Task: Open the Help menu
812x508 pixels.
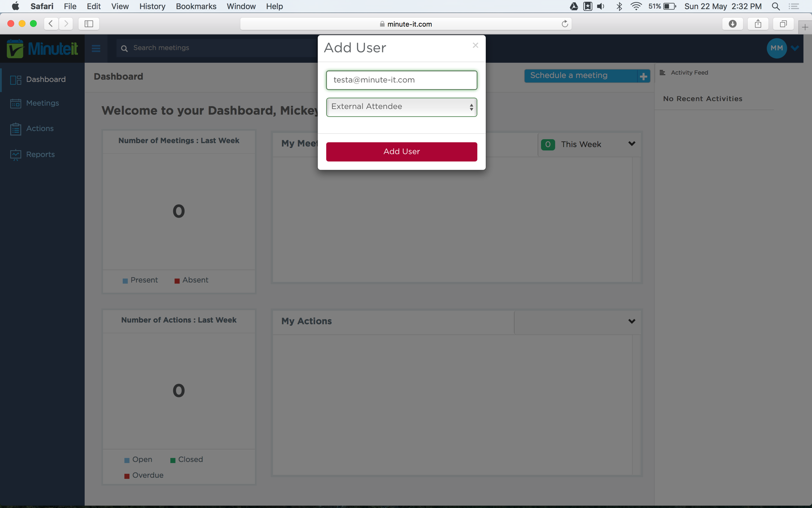Action: point(274,6)
